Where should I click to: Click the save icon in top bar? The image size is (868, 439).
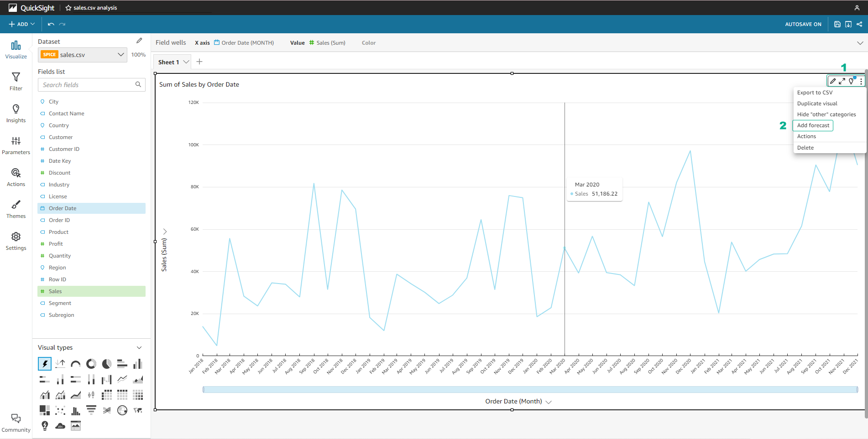coord(837,24)
